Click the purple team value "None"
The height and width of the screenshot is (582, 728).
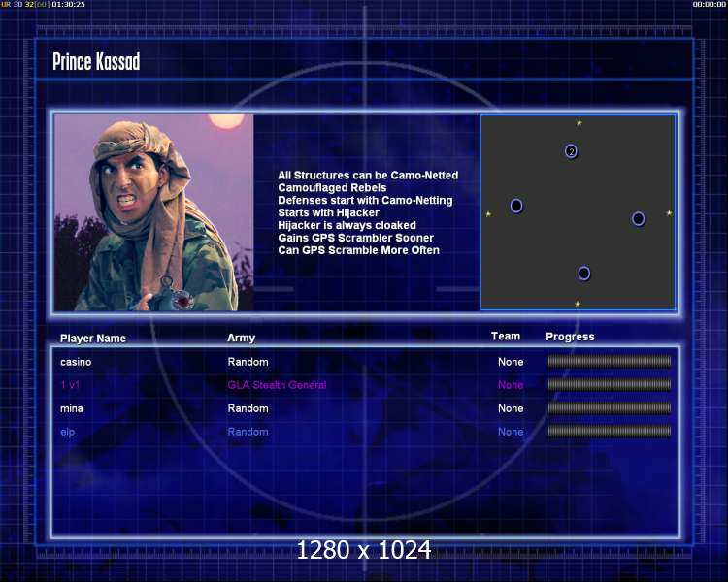[x=511, y=385]
